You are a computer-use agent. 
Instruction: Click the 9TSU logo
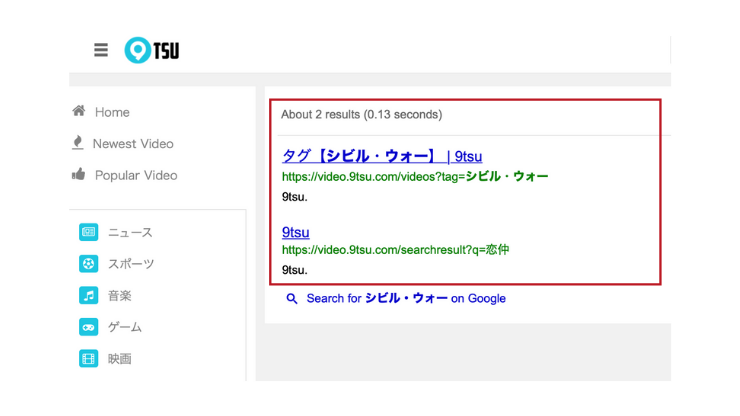tap(152, 50)
